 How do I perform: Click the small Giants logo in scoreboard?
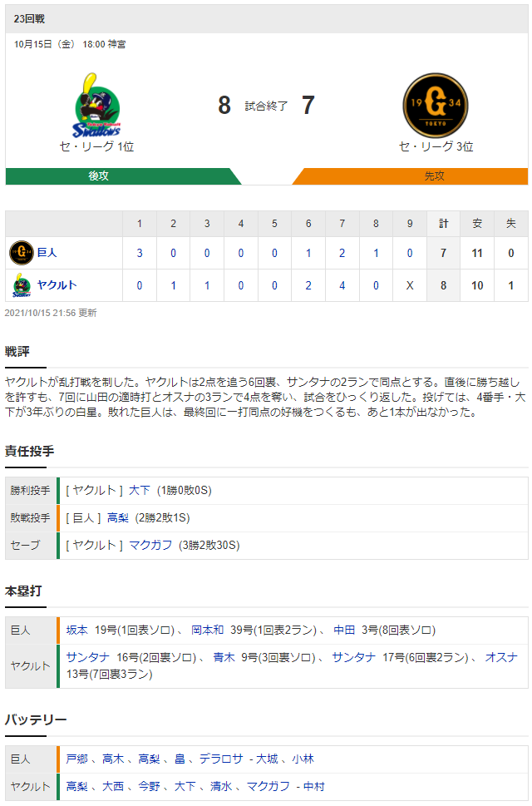point(21,252)
